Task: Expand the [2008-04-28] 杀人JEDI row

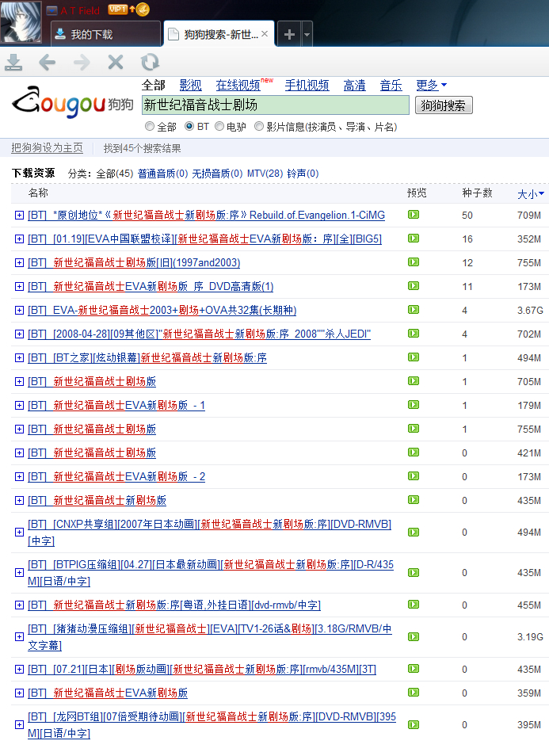Action: pos(19,334)
